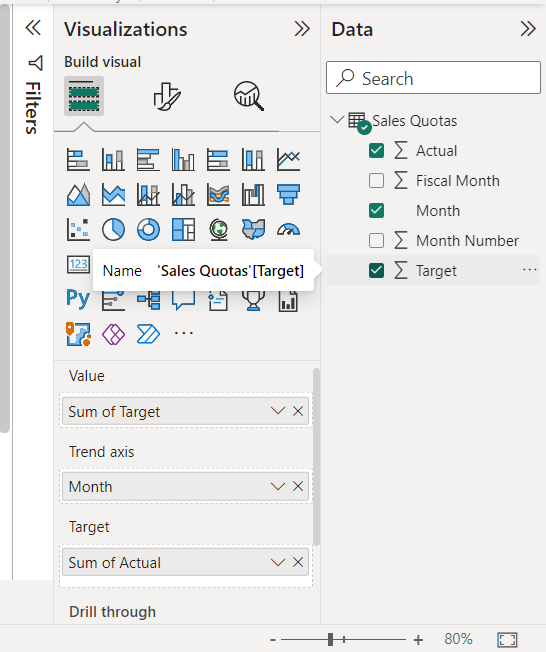Click the zoom slider handle
546x652 pixels.
(x=331, y=640)
